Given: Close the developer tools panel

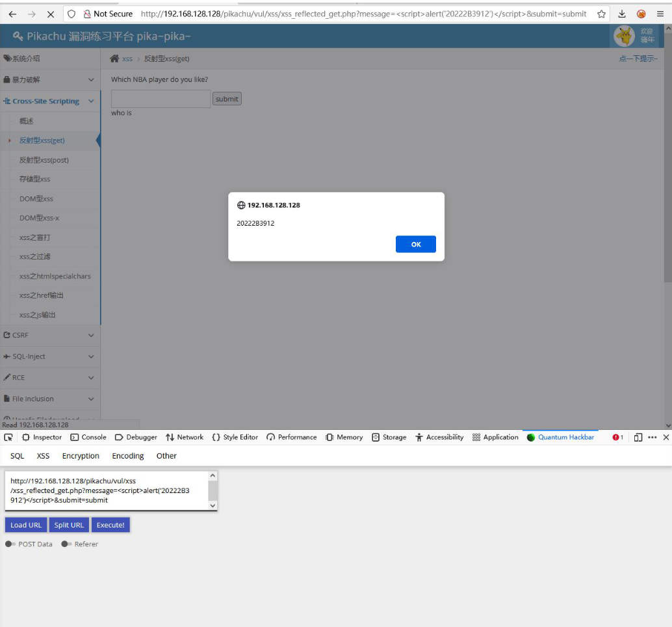Looking at the screenshot, I should coord(666,437).
